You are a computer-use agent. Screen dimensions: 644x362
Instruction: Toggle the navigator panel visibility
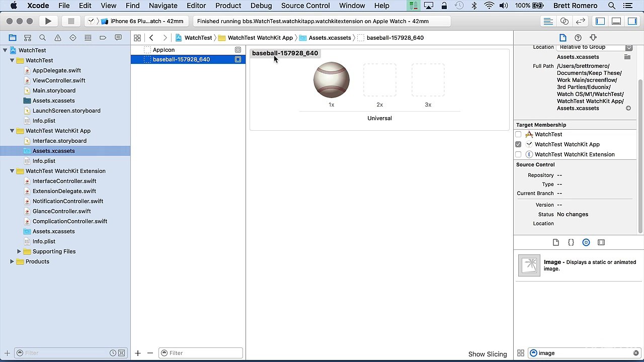600,21
